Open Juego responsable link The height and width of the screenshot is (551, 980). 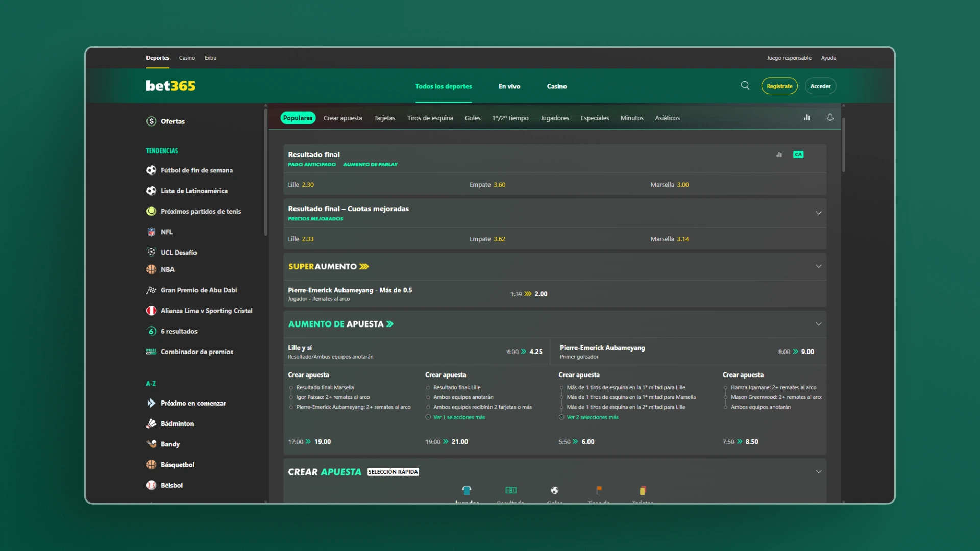point(789,58)
